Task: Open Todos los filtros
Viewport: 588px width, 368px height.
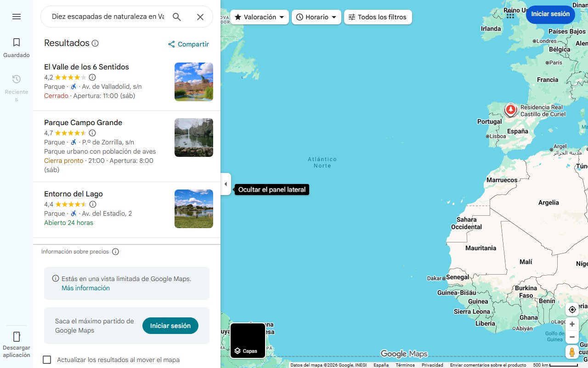Action: (x=378, y=17)
